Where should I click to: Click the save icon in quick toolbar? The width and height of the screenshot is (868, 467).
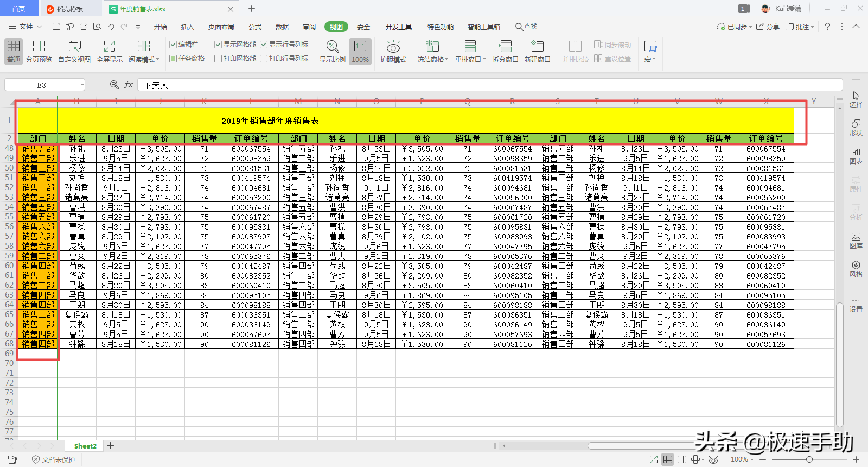click(56, 27)
